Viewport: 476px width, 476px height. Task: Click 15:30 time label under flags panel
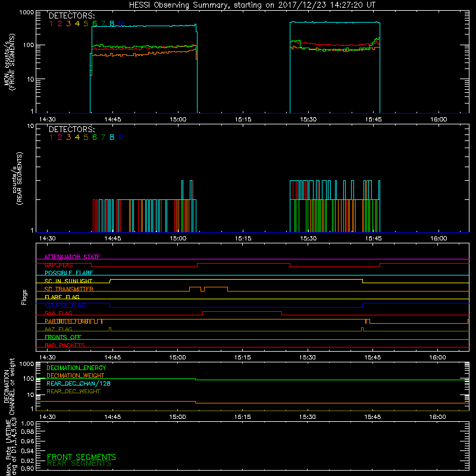[308, 358]
